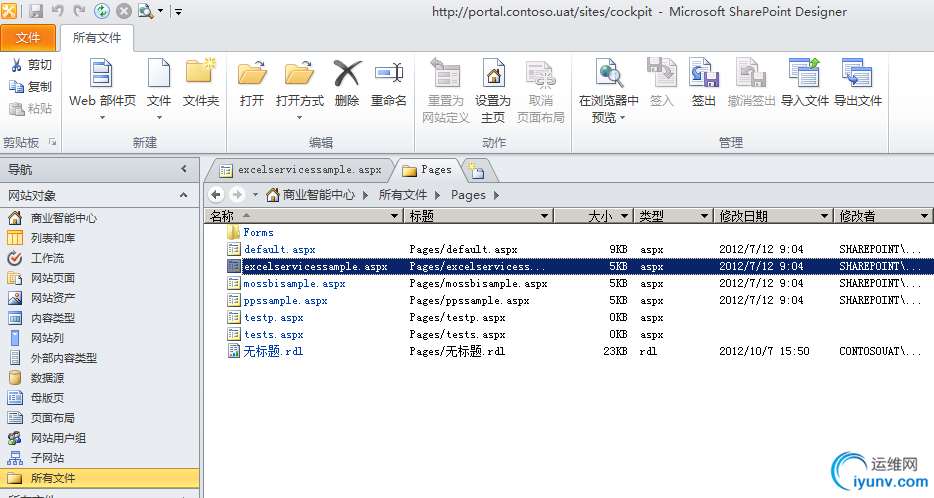Click the 打开方式 ribbon button
Screen dimensions: 934x498
click(300, 88)
